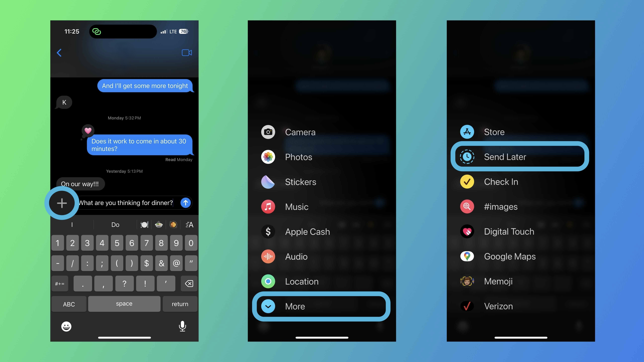Image resolution: width=644 pixels, height=362 pixels.
Task: Toggle the emoji keyboard button
Action: pos(66,326)
